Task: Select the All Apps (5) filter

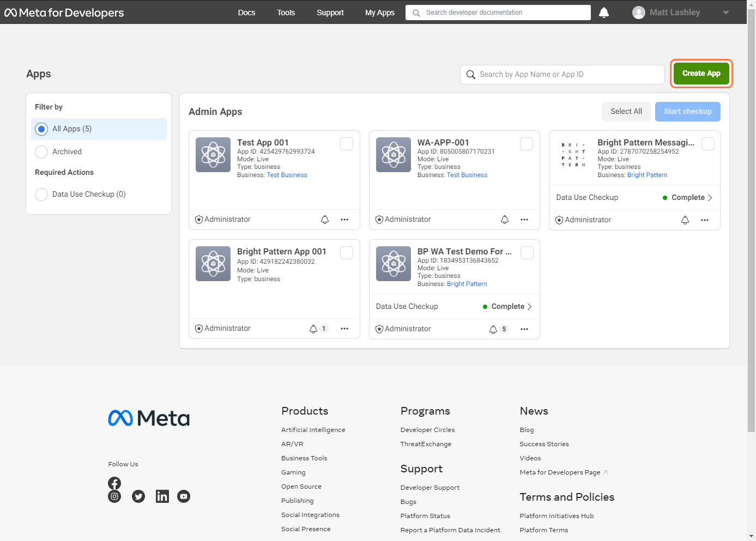Action: point(99,129)
